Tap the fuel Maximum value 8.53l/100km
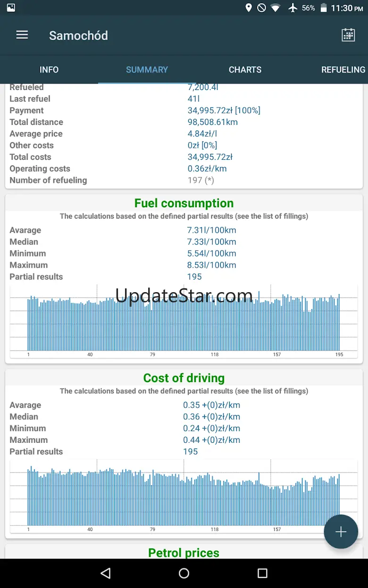This screenshot has height=588, width=368. [211, 265]
